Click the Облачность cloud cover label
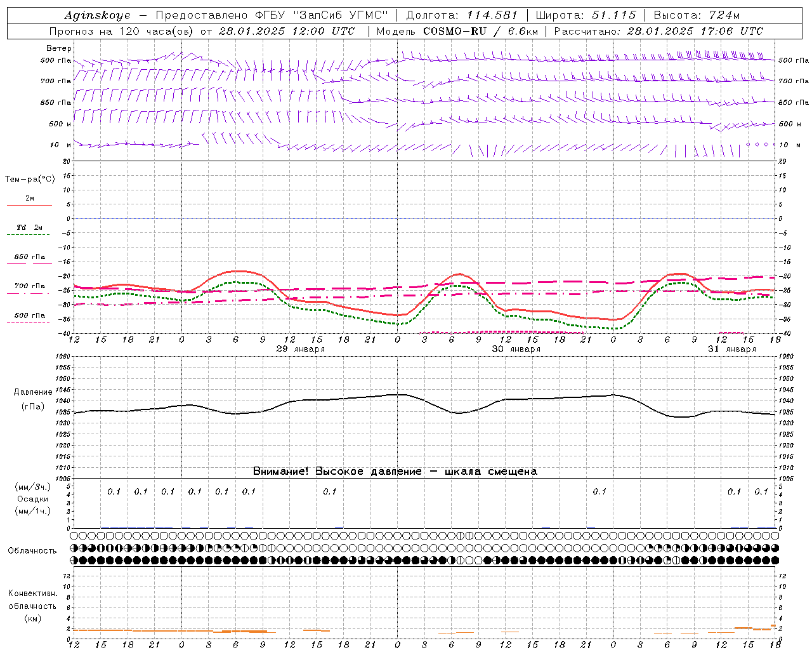812x650 pixels. click(x=32, y=551)
